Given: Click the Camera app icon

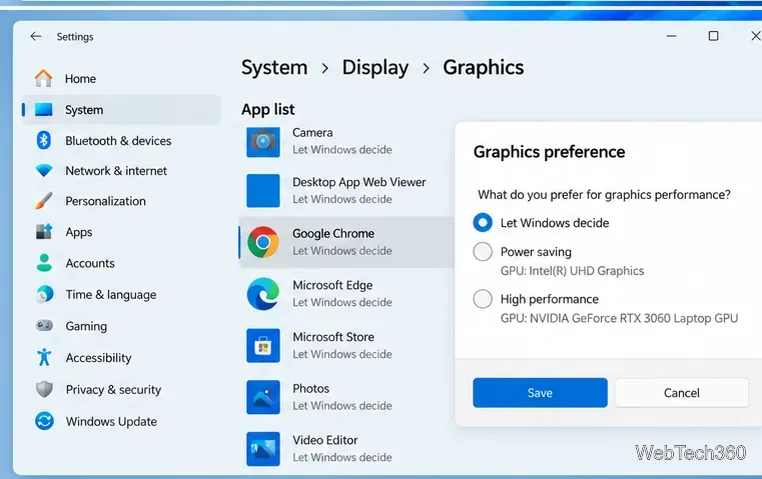Looking at the screenshot, I should coord(263,142).
